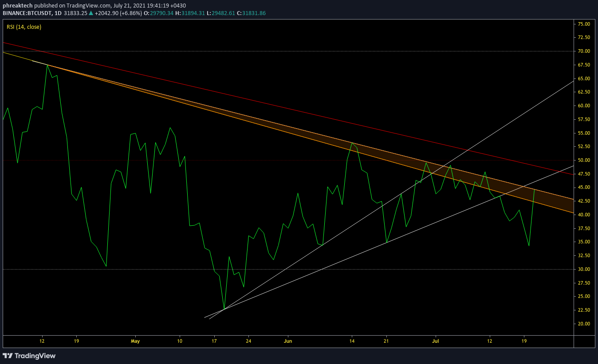
Task: Click the 70.00 scale label
Action: pyautogui.click(x=583, y=51)
